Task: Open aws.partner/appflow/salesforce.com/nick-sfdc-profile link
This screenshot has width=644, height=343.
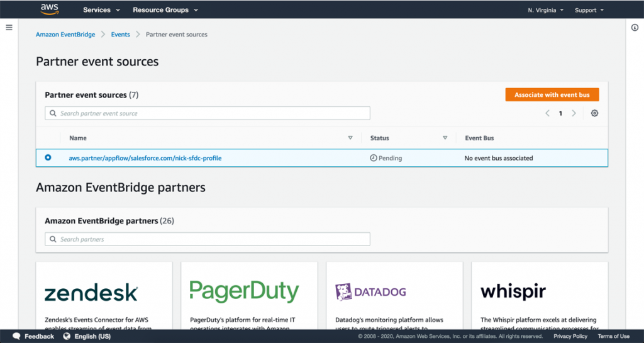Action: pos(145,158)
